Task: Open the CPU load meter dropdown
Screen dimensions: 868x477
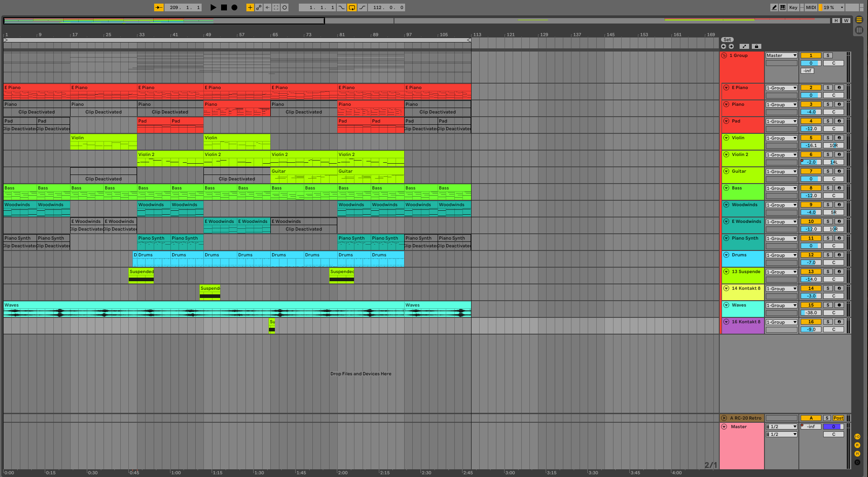Action: coord(831,8)
